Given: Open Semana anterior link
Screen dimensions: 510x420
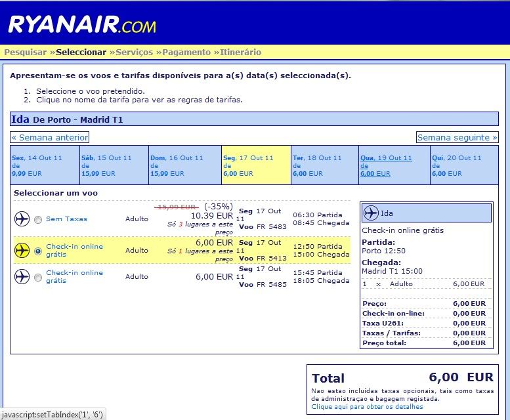Looking at the screenshot, I should tap(49, 138).
